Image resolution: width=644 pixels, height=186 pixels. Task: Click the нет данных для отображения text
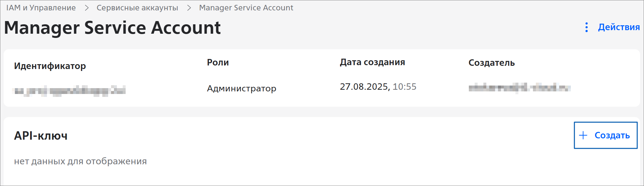[x=80, y=161]
